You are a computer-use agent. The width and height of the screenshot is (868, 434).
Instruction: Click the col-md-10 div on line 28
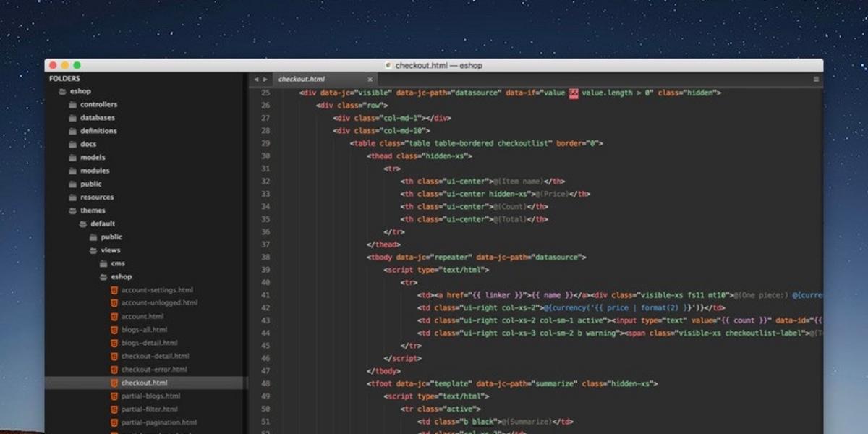(381, 131)
